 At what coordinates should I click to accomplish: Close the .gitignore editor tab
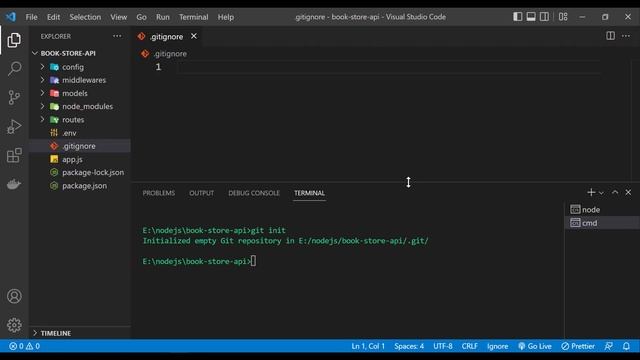194,36
